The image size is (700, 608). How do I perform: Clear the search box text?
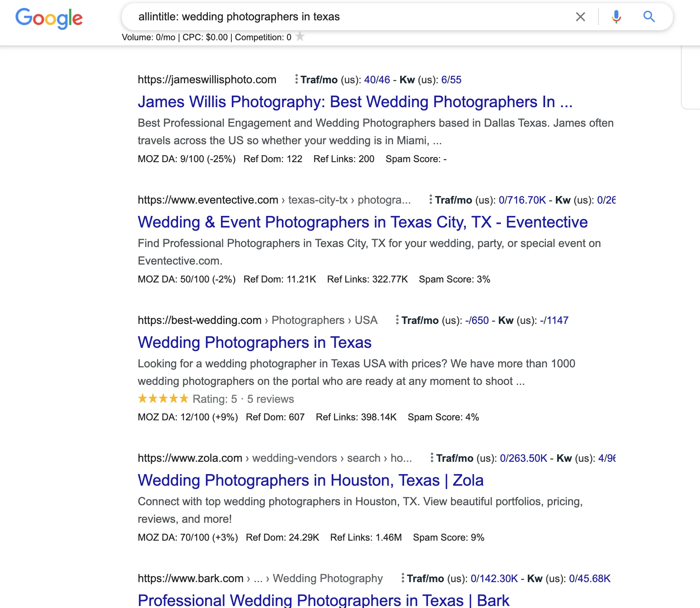coord(581,17)
